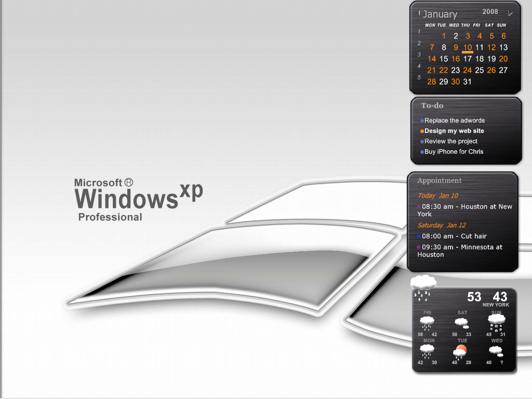
Task: Select January 12 in calendar
Action: click(x=491, y=47)
